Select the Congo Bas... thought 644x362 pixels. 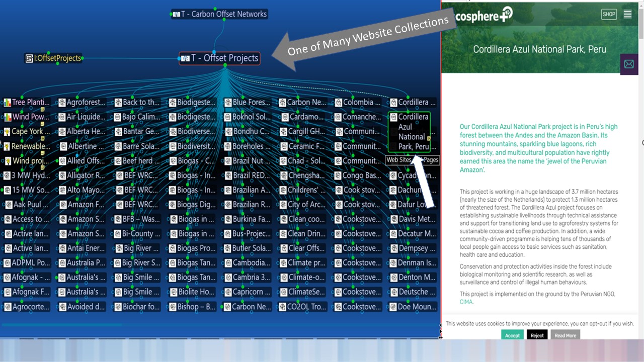[x=357, y=175]
